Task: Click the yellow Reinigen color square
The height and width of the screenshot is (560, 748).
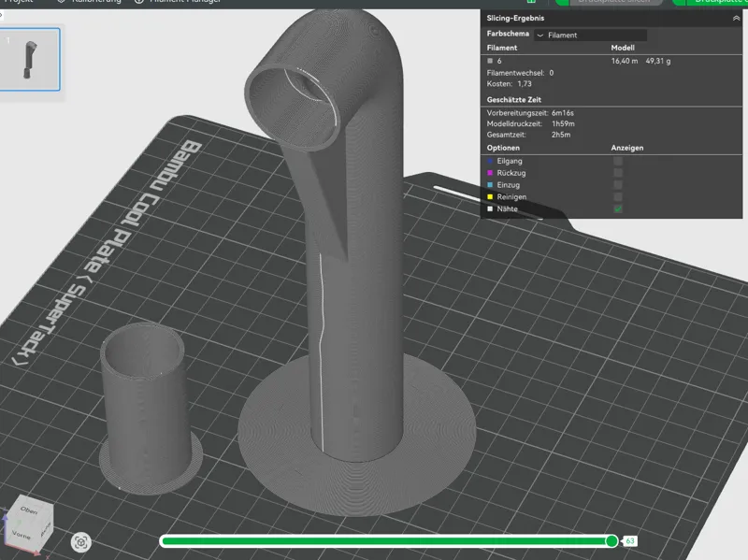Action: (490, 196)
